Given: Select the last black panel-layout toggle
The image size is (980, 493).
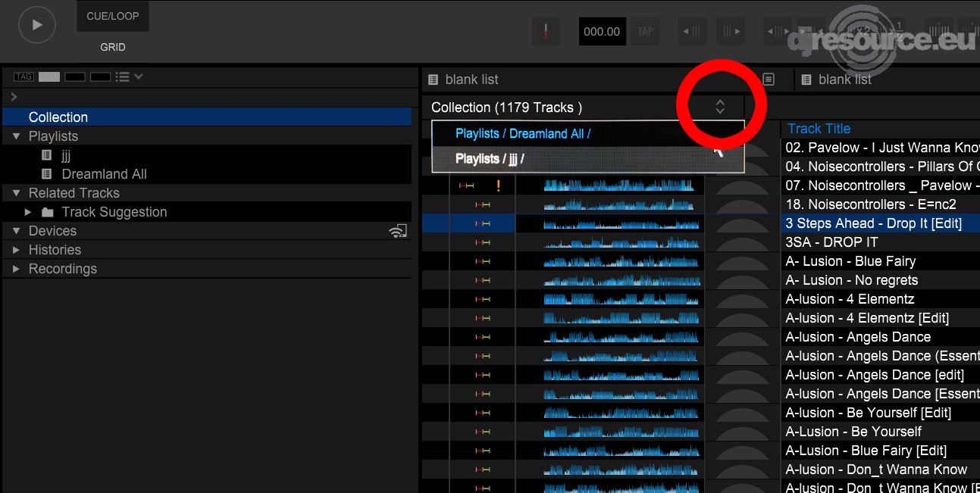Looking at the screenshot, I should [101, 76].
